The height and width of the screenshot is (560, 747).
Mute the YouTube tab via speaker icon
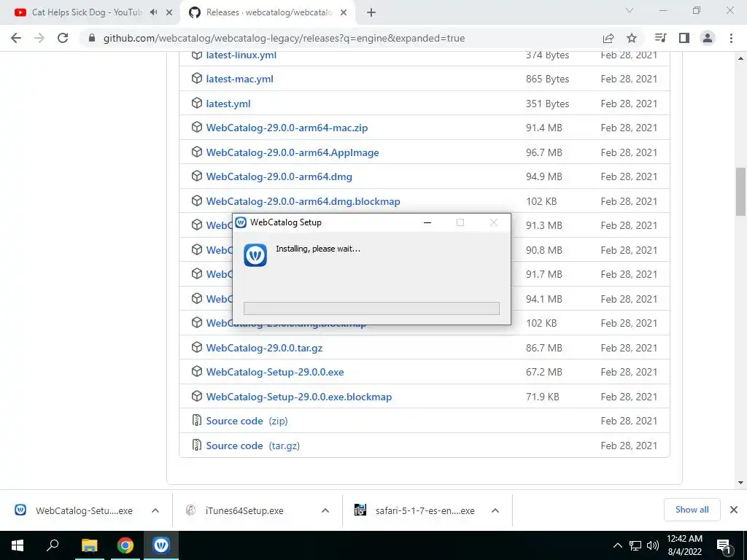pyautogui.click(x=153, y=12)
